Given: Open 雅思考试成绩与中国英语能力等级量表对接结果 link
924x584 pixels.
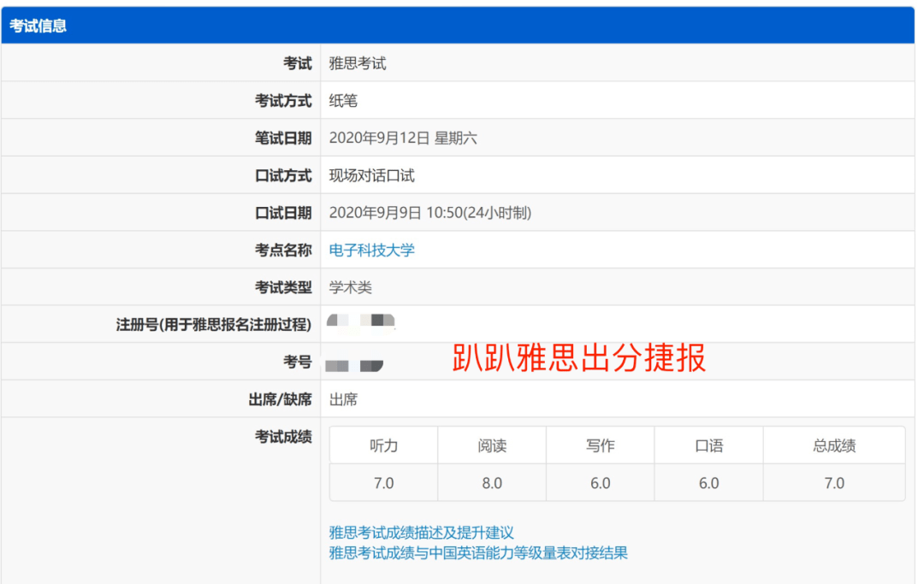Looking at the screenshot, I should [x=478, y=553].
